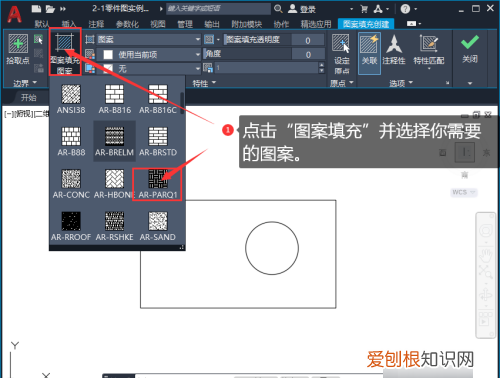Expand the Boundaries (边界) panel
Viewport: 500px width, 378px height.
[25, 83]
